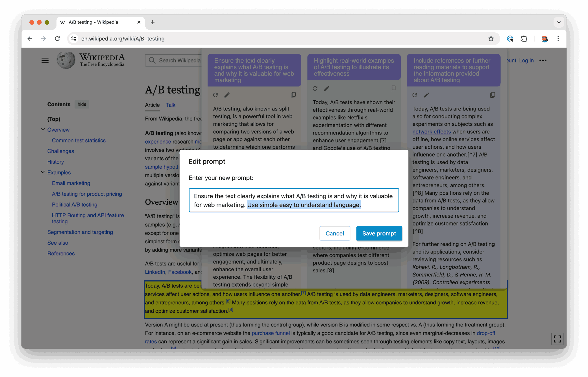
Task: Copy the third card's generated text
Action: point(493,95)
